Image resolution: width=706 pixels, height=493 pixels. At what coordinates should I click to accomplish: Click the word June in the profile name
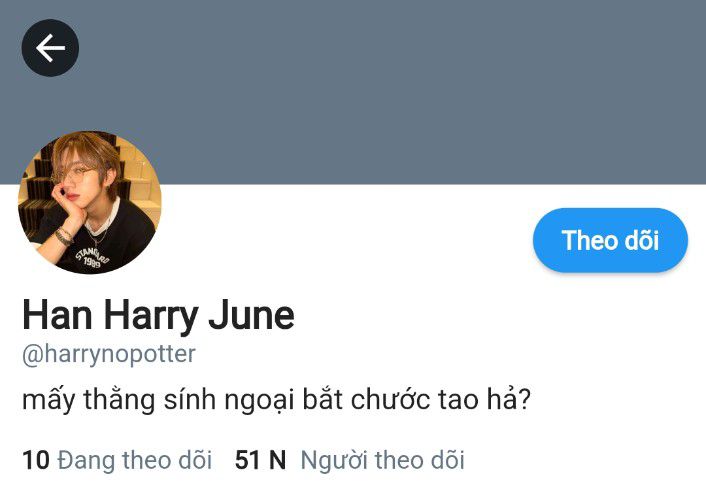251,316
